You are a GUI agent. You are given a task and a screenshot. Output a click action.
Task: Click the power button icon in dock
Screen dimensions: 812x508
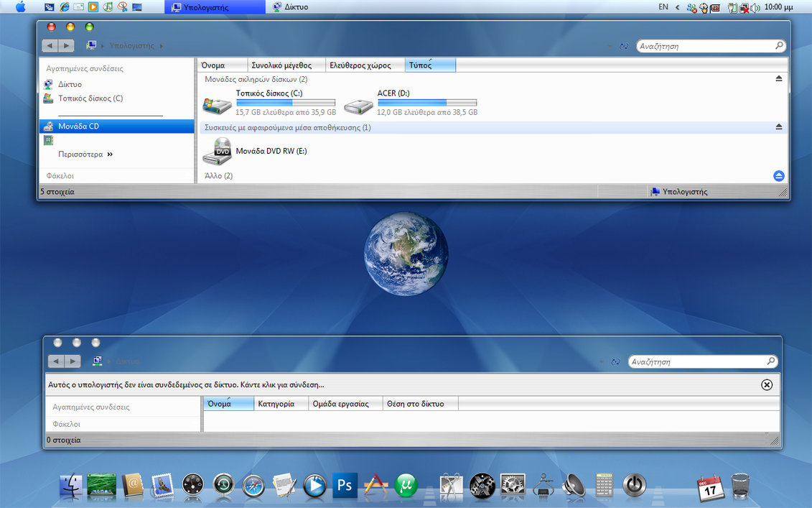click(x=634, y=486)
